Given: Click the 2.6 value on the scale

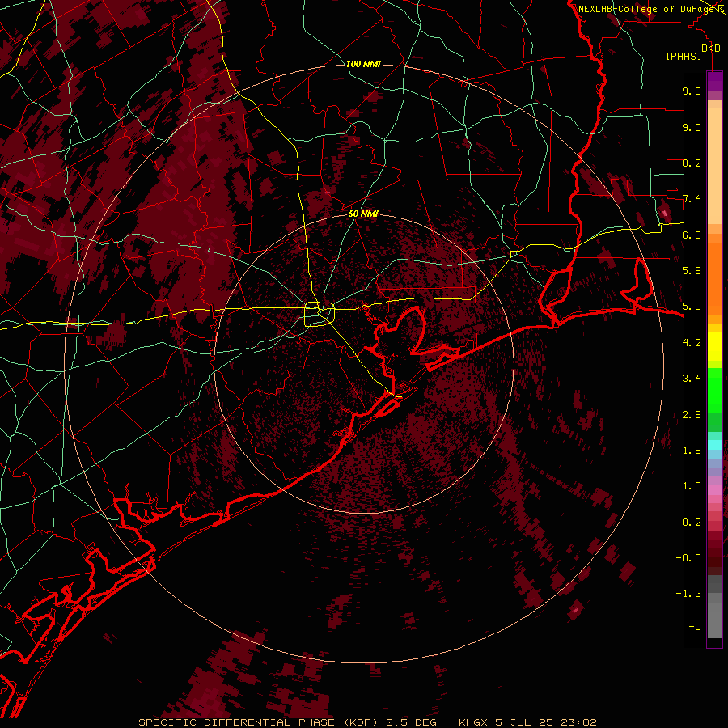Looking at the screenshot, I should click(x=692, y=415).
